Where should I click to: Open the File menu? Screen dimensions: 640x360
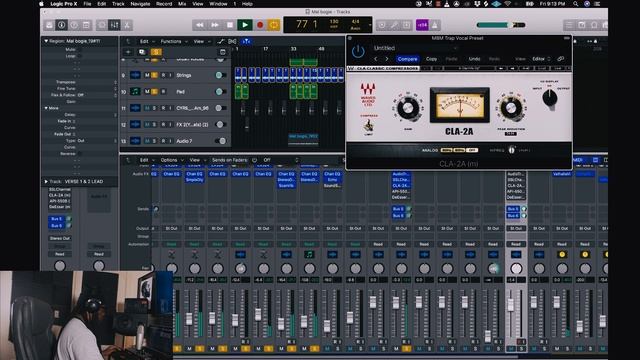pyautogui.click(x=87, y=4)
